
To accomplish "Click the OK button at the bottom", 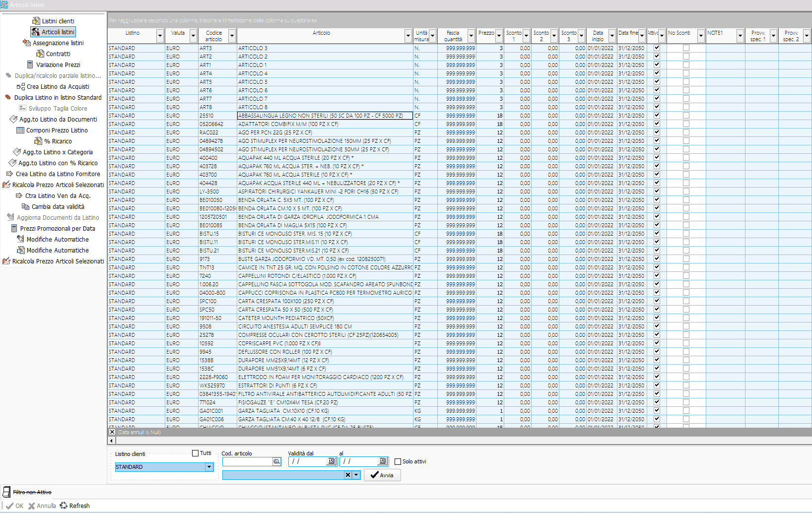I will click(x=15, y=506).
